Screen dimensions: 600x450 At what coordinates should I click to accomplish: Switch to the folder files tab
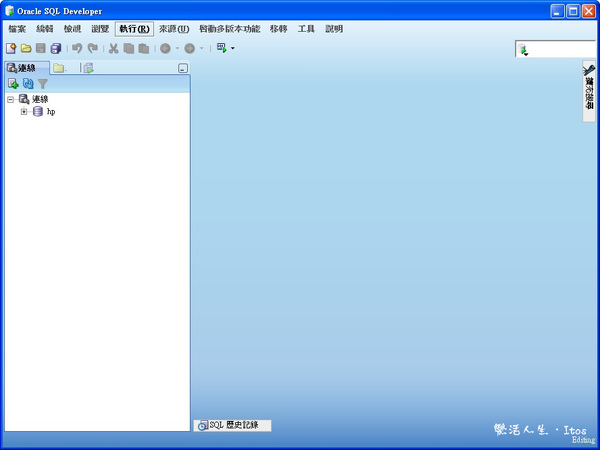click(x=60, y=68)
